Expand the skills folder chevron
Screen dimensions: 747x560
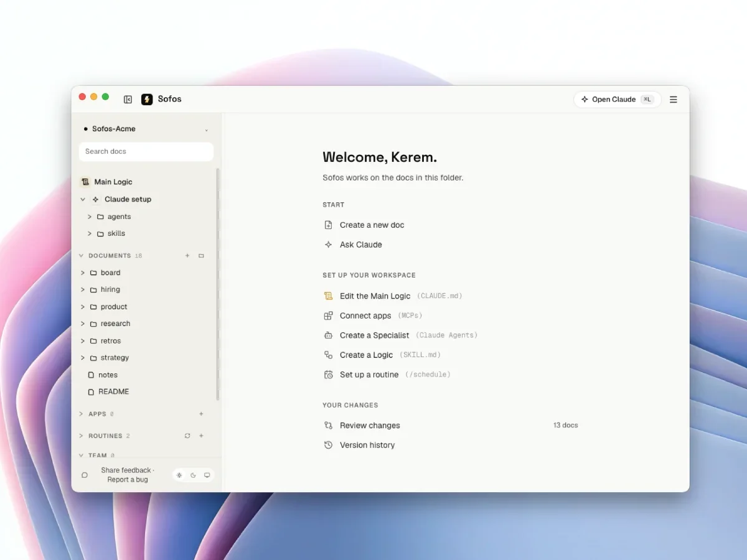pyautogui.click(x=90, y=233)
